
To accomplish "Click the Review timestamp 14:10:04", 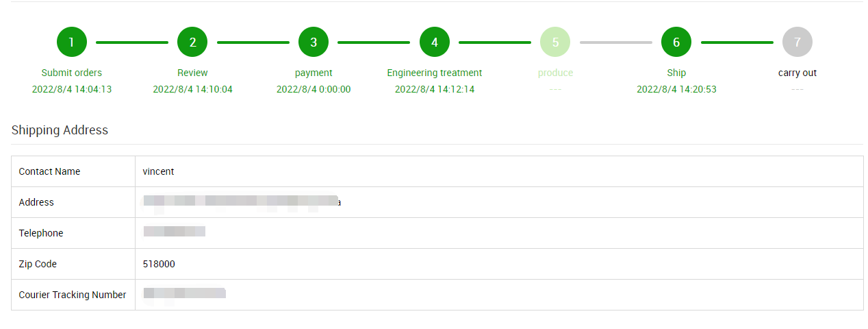I will tap(192, 89).
